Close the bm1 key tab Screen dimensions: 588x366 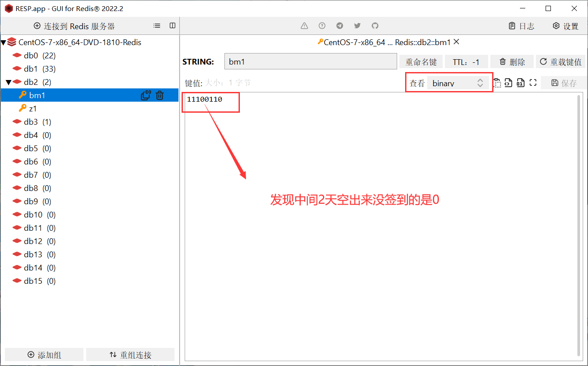point(457,42)
